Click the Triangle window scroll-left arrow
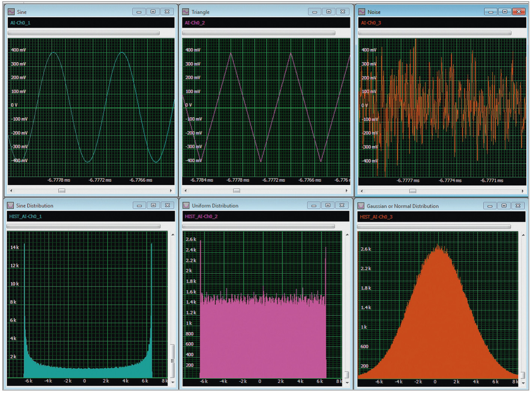532x394 pixels. click(186, 191)
